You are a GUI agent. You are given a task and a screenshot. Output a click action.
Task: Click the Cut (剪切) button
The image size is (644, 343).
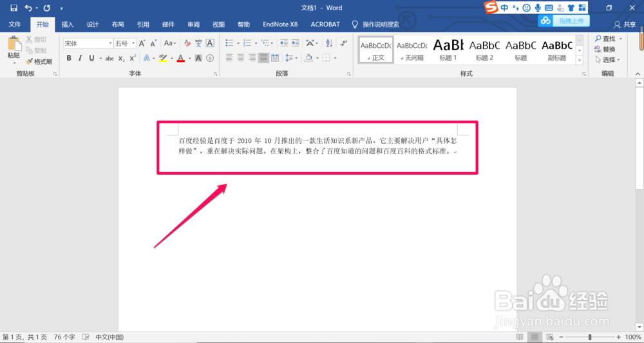[x=36, y=39]
